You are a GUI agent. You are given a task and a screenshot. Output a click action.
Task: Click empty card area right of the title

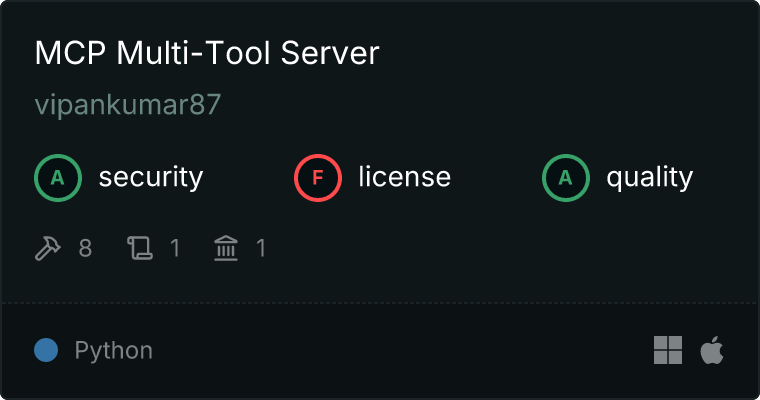pyautogui.click(x=560, y=54)
